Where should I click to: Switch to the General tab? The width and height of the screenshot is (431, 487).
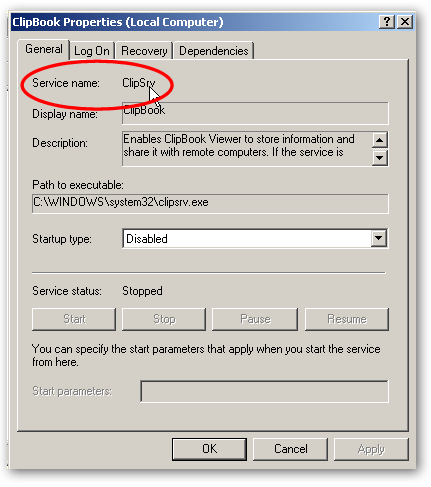click(x=44, y=49)
